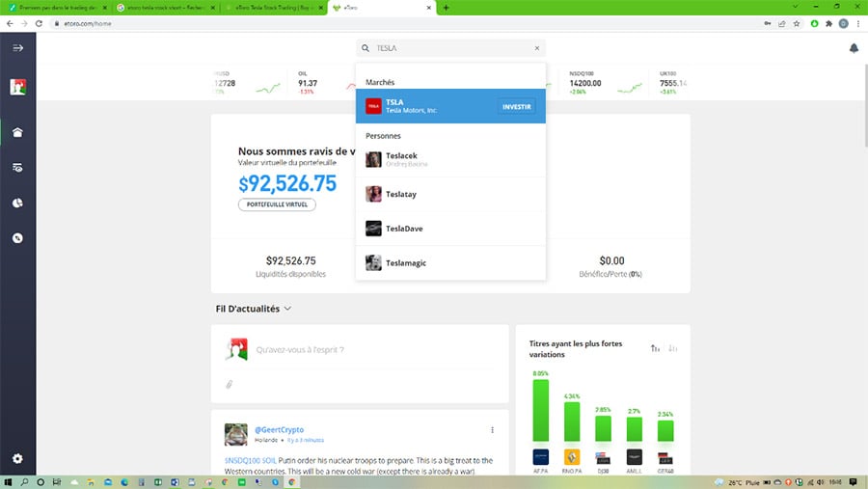
Task: Open Windows notification center in taskbar
Action: [854, 482]
